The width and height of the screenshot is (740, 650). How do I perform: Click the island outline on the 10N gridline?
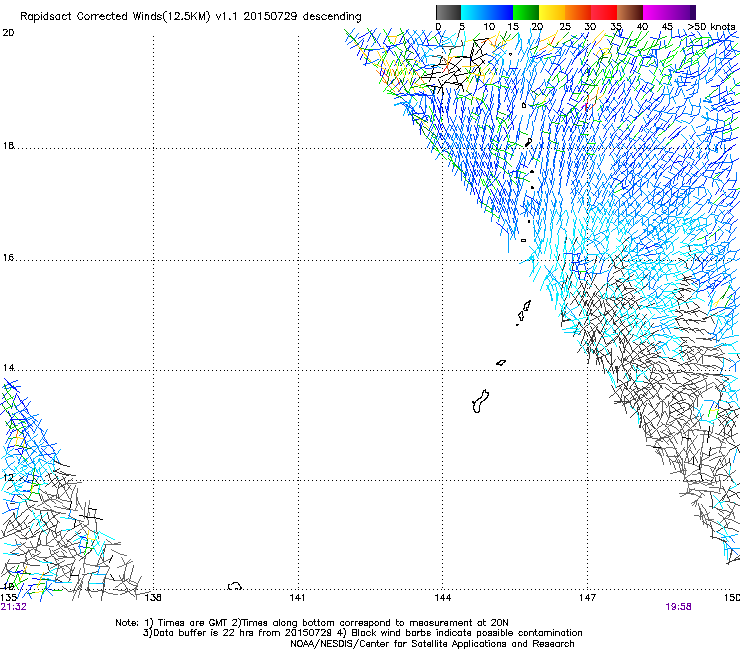[235, 586]
